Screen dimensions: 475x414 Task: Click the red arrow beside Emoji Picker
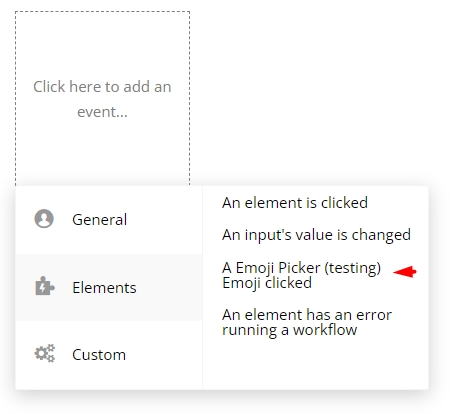tap(405, 272)
